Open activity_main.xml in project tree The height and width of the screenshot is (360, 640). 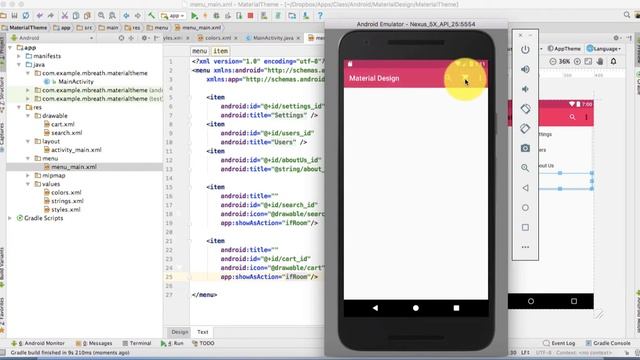click(76, 150)
